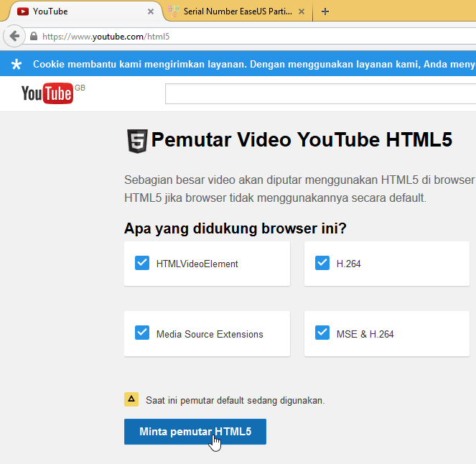Click the 'Pemutar Video YouTube HTML5' heading
Screen dimensions: 476x464
pos(302,139)
